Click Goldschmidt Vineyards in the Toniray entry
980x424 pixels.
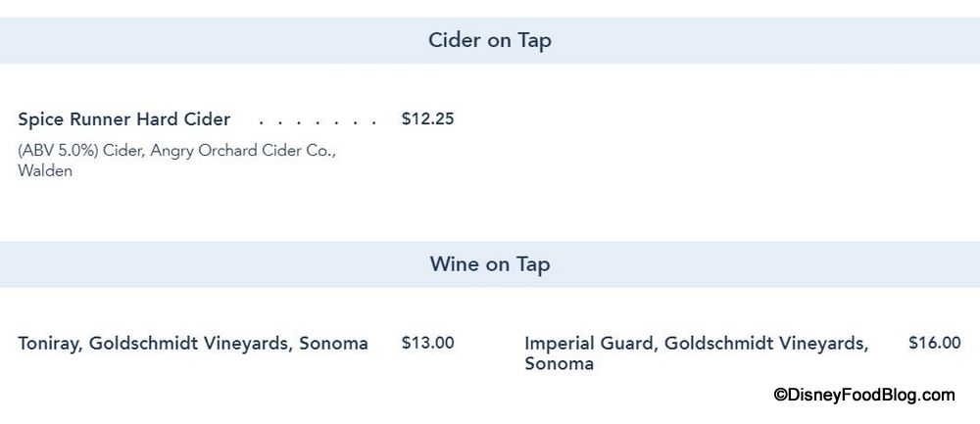click(x=189, y=344)
